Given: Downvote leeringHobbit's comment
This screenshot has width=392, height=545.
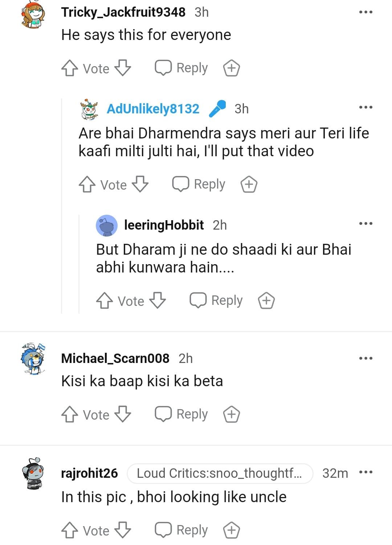Looking at the screenshot, I should coord(158,301).
